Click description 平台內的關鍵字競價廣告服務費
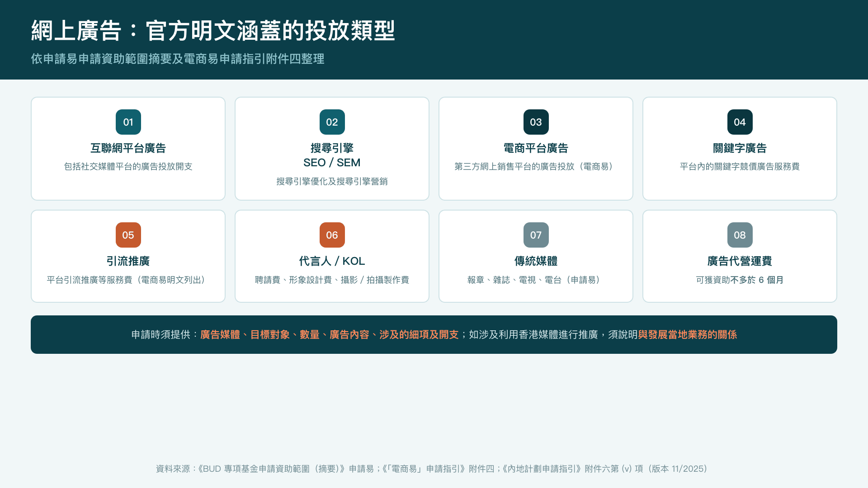This screenshot has height=488, width=868. (740, 167)
